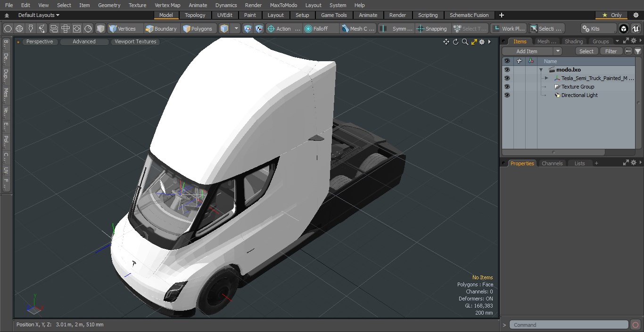Open the Advanced shading style dropdown

(x=84, y=41)
